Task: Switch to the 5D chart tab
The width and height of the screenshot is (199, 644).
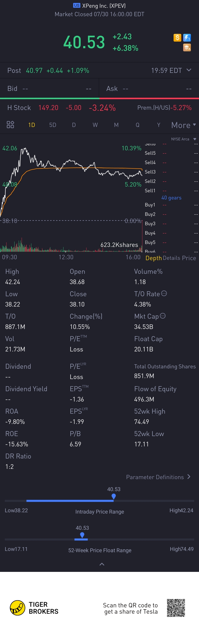Action: click(53, 125)
